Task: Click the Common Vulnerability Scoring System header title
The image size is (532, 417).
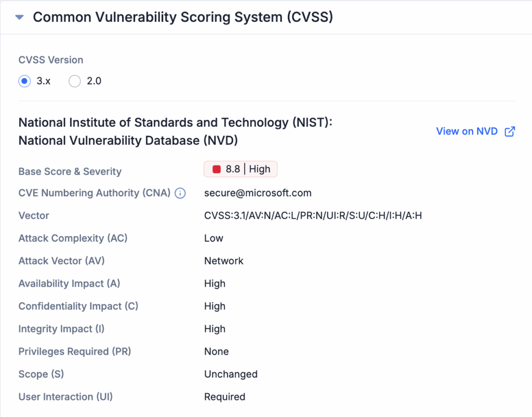Action: coord(183,17)
